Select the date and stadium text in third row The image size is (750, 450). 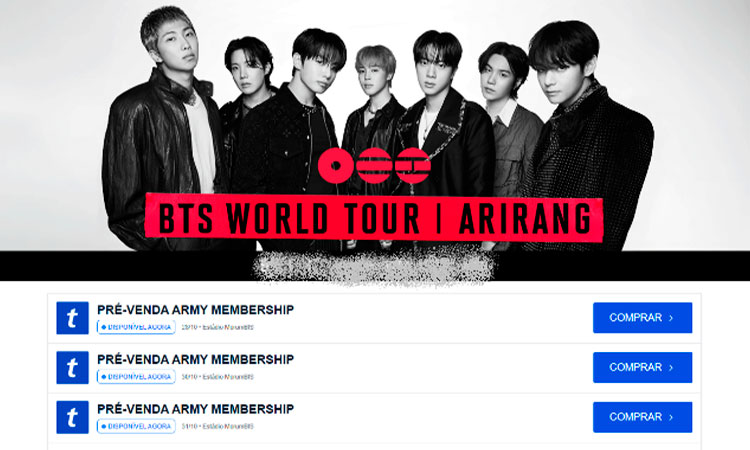tap(217, 427)
